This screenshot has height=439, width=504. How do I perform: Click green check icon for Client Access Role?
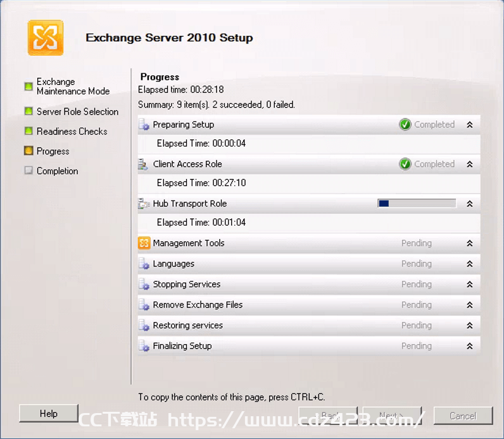point(405,164)
